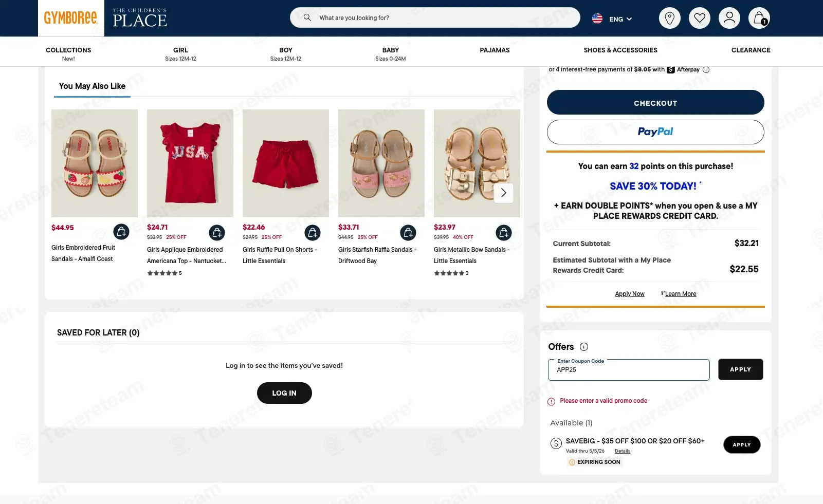Click The Children's Place logo
The image size is (823, 504).
pyautogui.click(x=140, y=18)
